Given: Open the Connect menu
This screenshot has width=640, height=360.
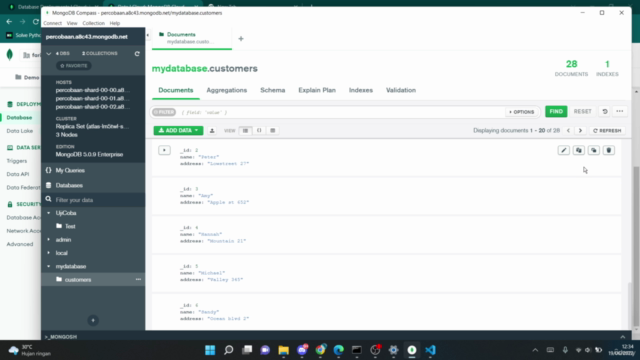Looking at the screenshot, I should click(52, 23).
